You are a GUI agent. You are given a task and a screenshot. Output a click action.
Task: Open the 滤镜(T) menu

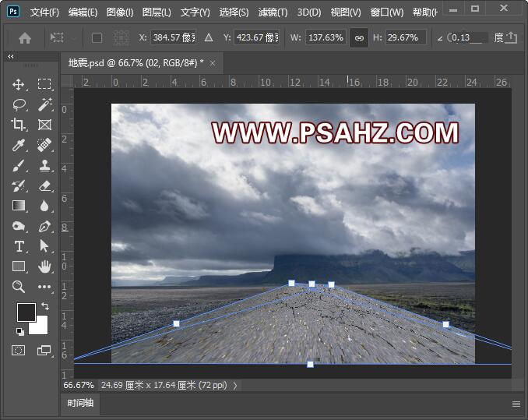tap(273, 12)
